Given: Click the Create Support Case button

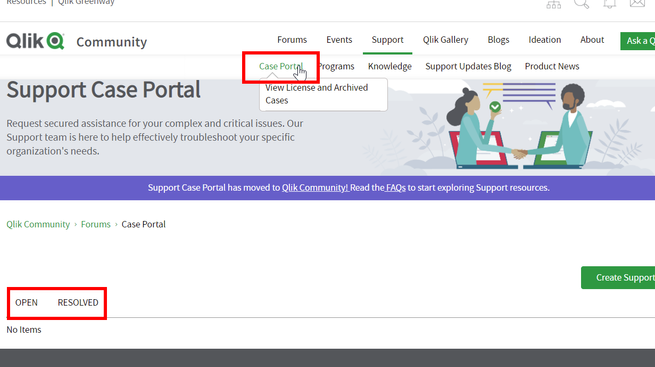Looking at the screenshot, I should coord(618,278).
